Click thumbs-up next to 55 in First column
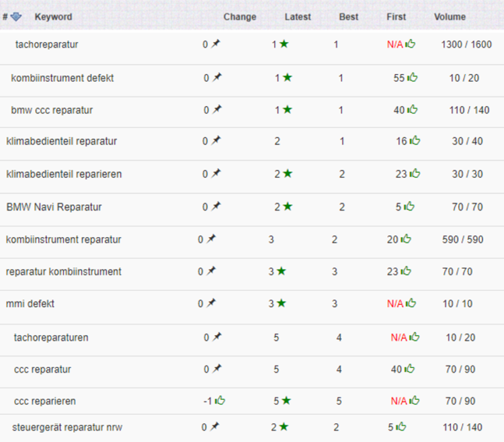This screenshot has width=504, height=442. pos(413,77)
